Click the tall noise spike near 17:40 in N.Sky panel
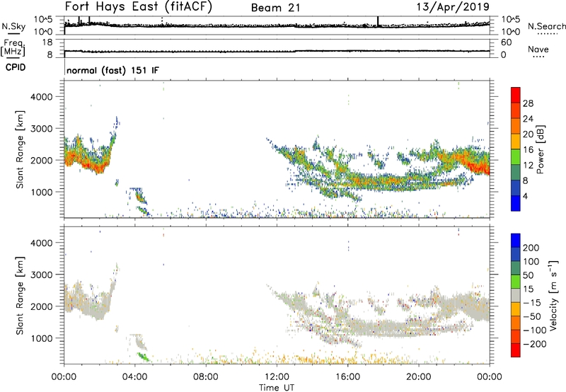 click(378, 22)
